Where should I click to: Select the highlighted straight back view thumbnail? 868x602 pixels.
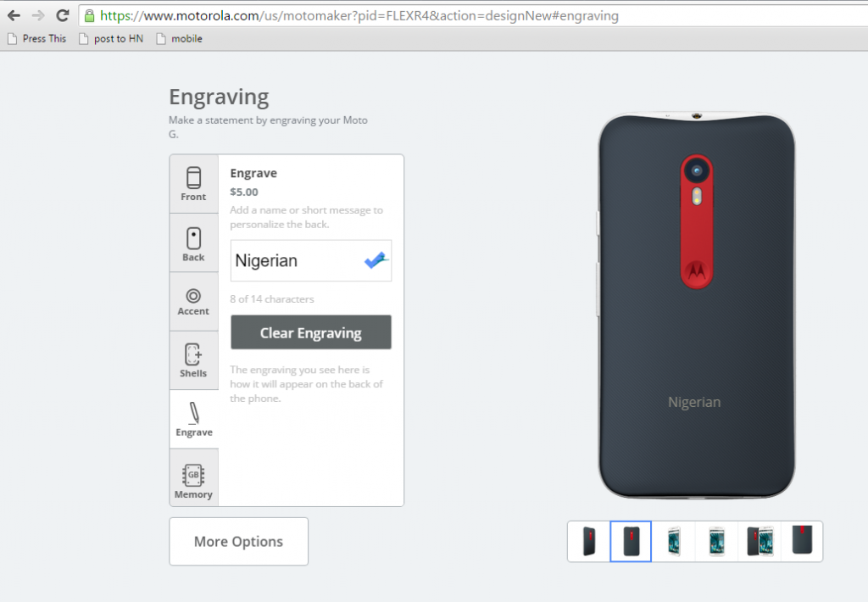click(631, 541)
